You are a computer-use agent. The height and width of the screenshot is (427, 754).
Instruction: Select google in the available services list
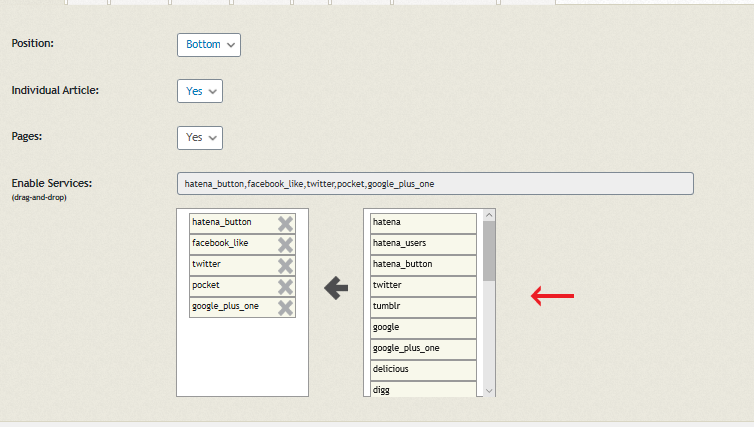coord(423,328)
